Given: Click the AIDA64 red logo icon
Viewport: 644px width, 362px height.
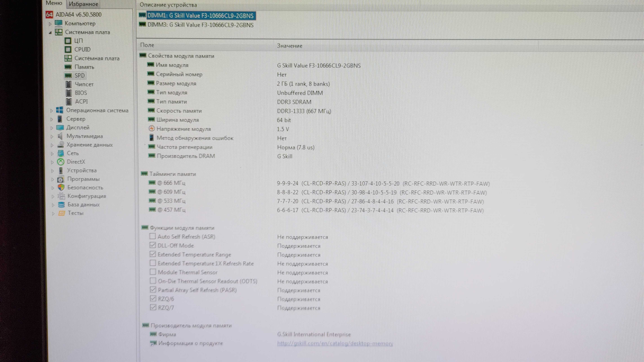Looking at the screenshot, I should pyautogui.click(x=49, y=14).
